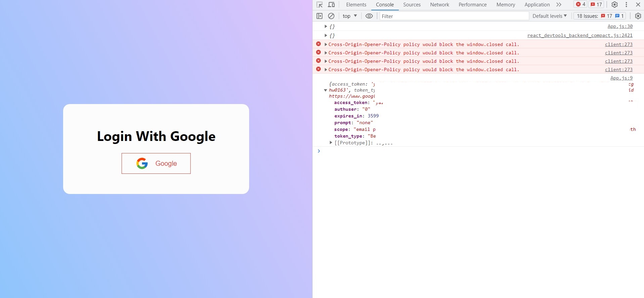This screenshot has width=644, height=298.
Task: Open the Default levels dropdown
Action: click(549, 16)
